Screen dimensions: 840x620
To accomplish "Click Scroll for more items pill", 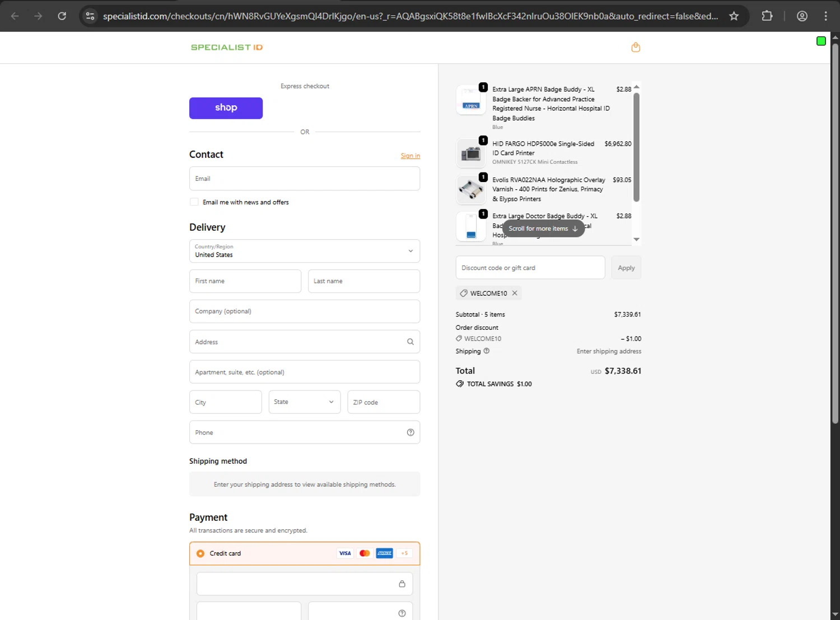I will point(543,229).
